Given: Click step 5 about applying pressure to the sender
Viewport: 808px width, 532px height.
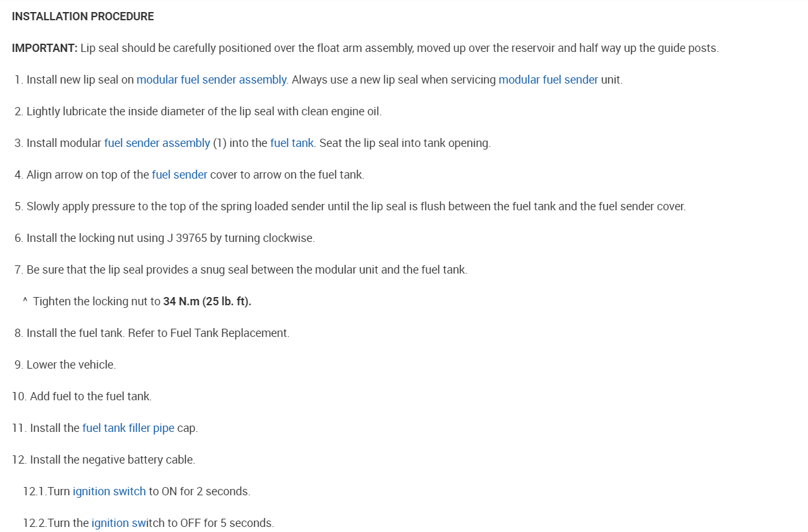Looking at the screenshot, I should coord(356,206).
